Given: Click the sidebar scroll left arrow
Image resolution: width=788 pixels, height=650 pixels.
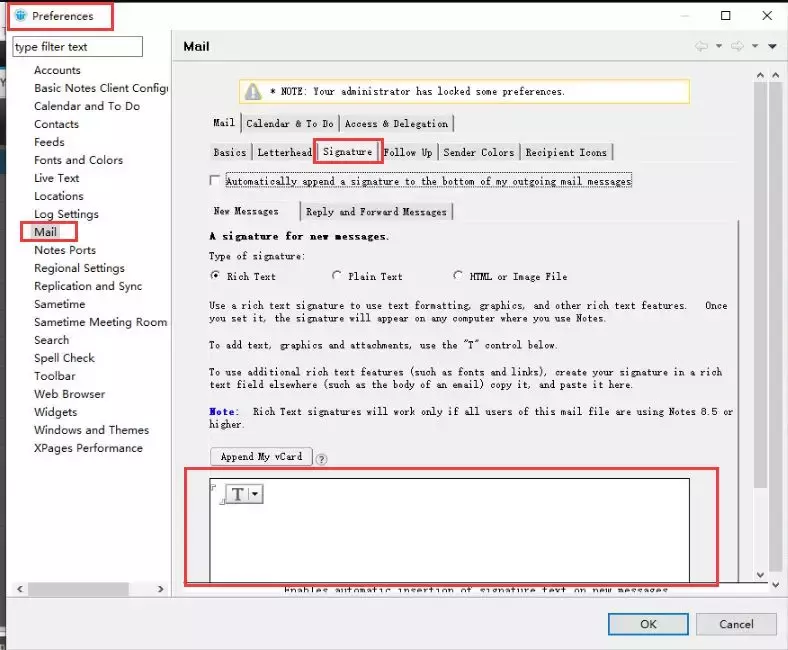Looking at the screenshot, I should [20, 589].
